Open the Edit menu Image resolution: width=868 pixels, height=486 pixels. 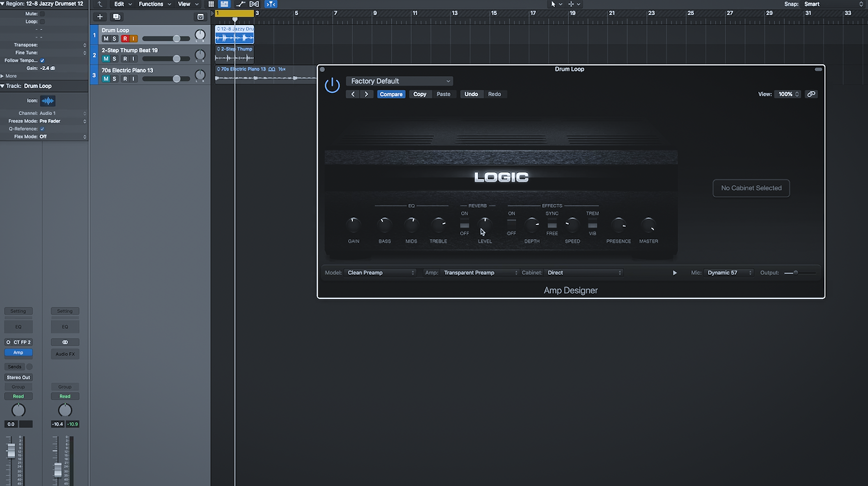point(123,4)
